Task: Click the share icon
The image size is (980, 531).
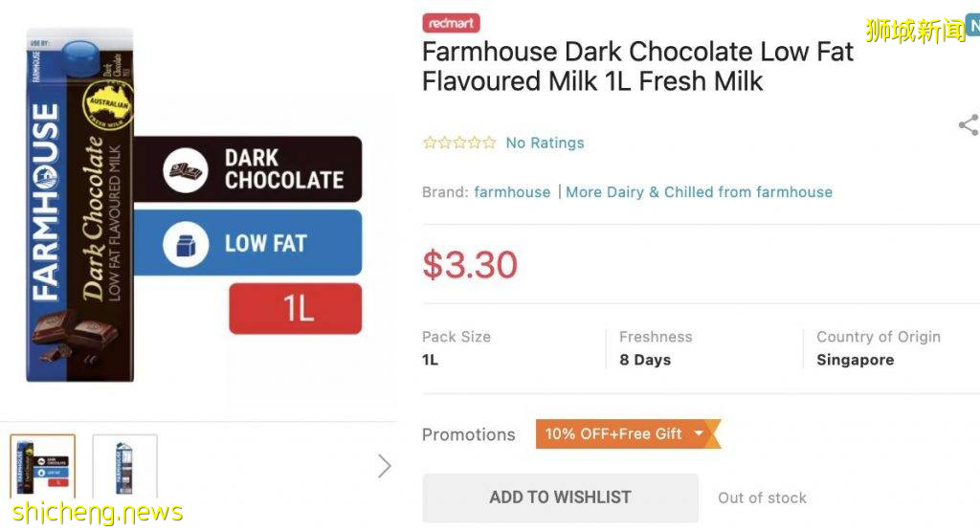Action: point(969,125)
